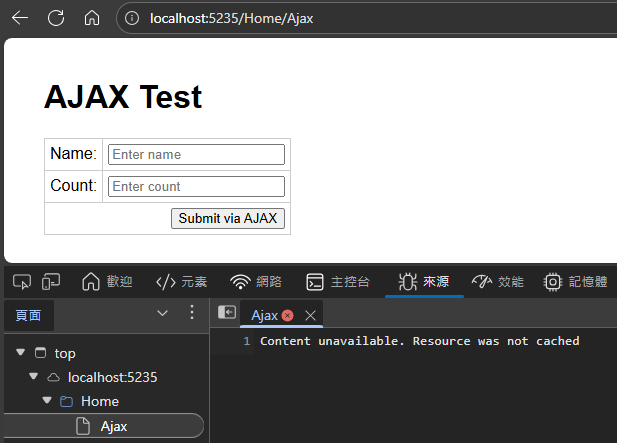Open the Network (網路) panel
This screenshot has width=617, height=443.
pyautogui.click(x=256, y=281)
